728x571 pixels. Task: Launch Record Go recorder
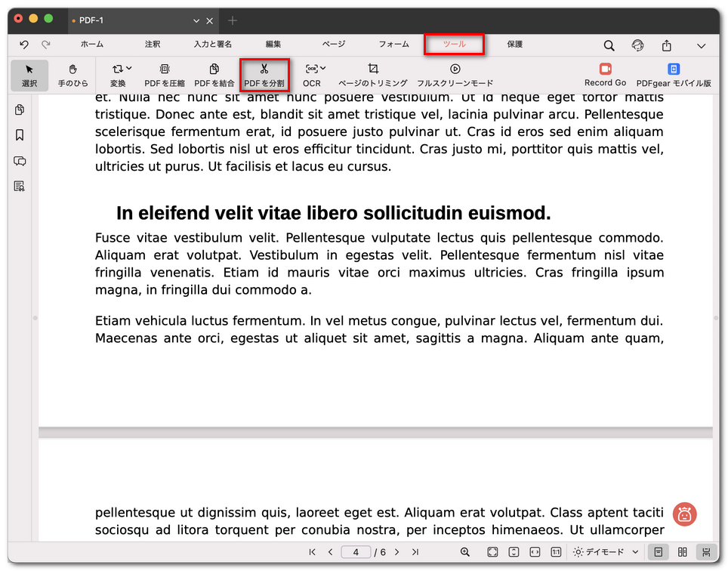point(605,75)
